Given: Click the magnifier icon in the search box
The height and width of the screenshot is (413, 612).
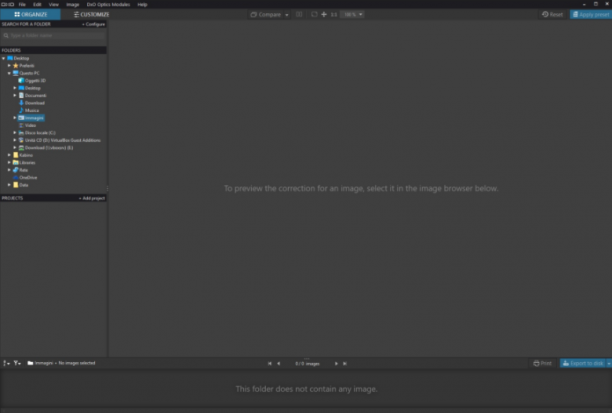Looking at the screenshot, I should (6, 36).
